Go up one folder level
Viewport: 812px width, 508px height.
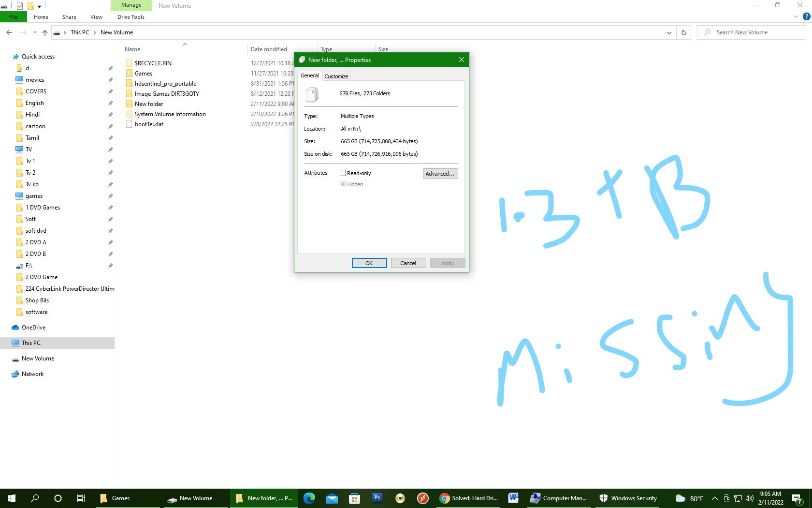[45, 32]
